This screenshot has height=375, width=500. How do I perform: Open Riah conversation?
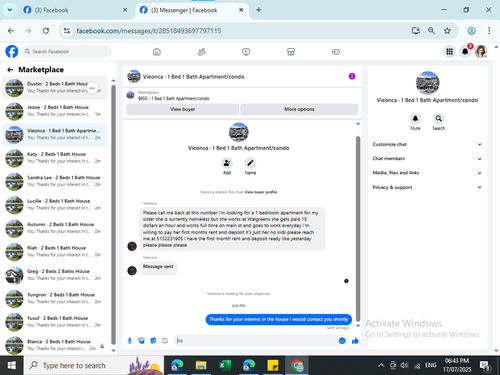[55, 252]
